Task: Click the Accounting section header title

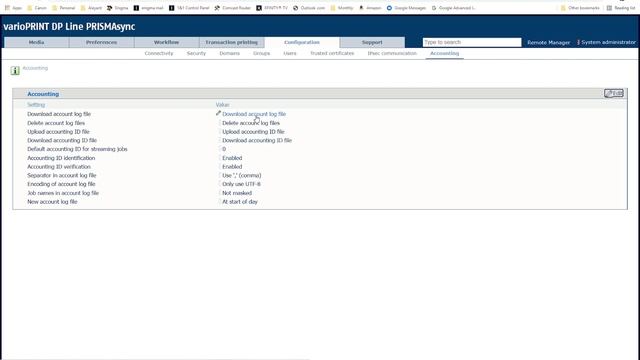Action: [43, 94]
